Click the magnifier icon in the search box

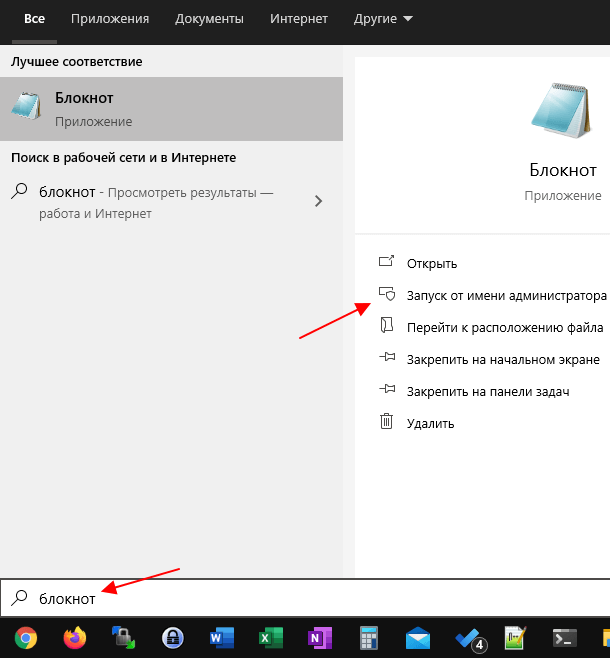pyautogui.click(x=19, y=598)
